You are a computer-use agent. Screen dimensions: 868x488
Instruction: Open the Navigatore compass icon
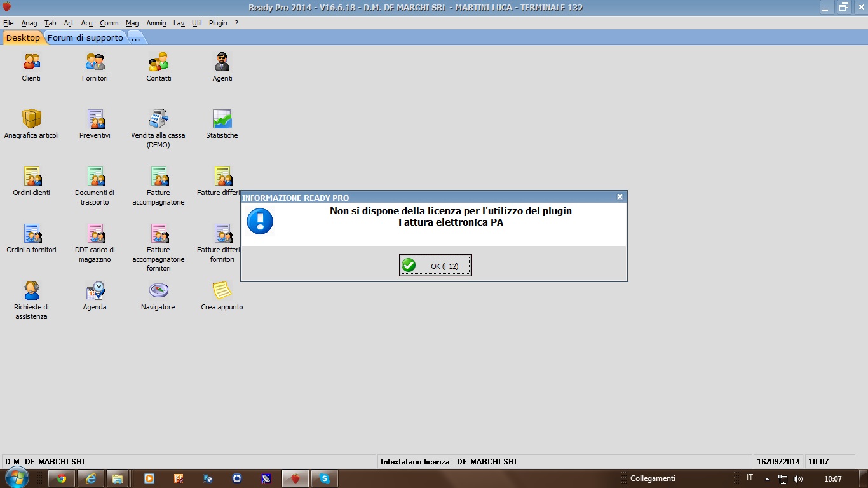[x=159, y=290]
